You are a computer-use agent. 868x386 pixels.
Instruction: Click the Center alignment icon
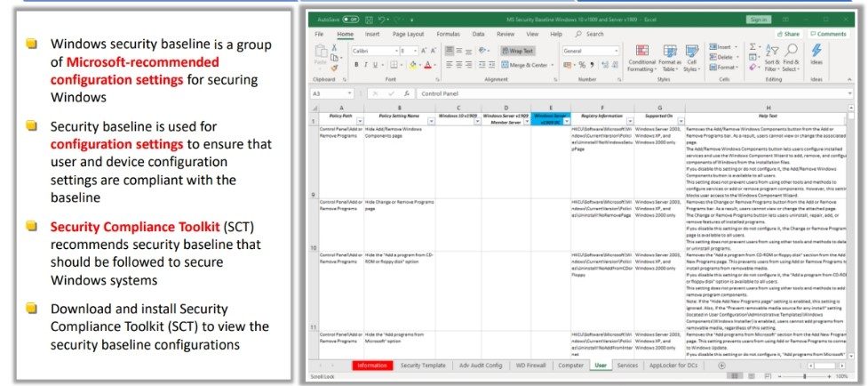tap(459, 65)
